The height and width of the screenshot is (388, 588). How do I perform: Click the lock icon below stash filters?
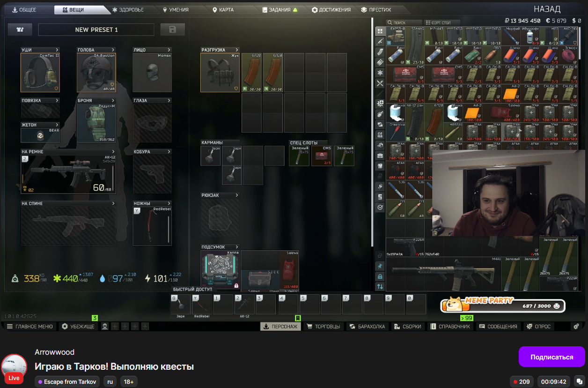pos(380,276)
